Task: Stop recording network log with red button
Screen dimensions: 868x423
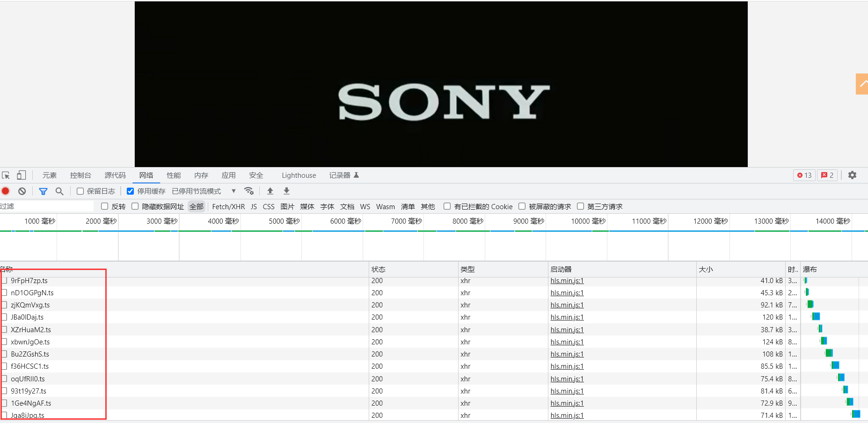Action: (6, 191)
